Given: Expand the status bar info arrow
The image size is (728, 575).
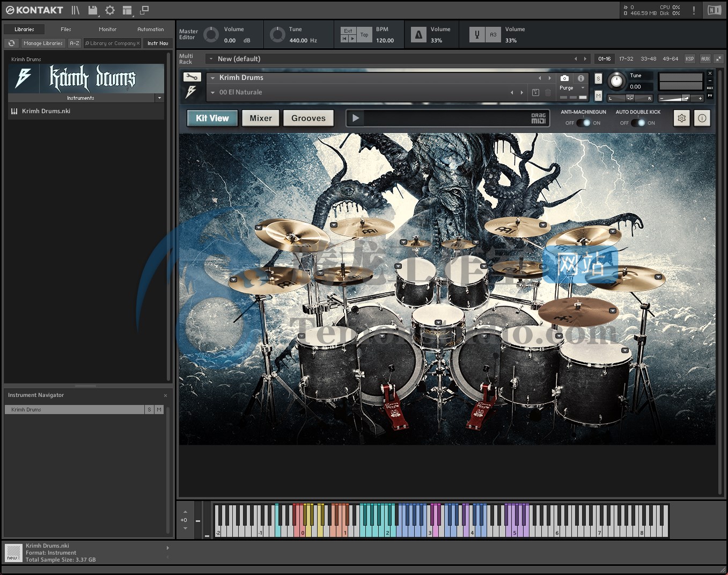Looking at the screenshot, I should click(168, 548).
